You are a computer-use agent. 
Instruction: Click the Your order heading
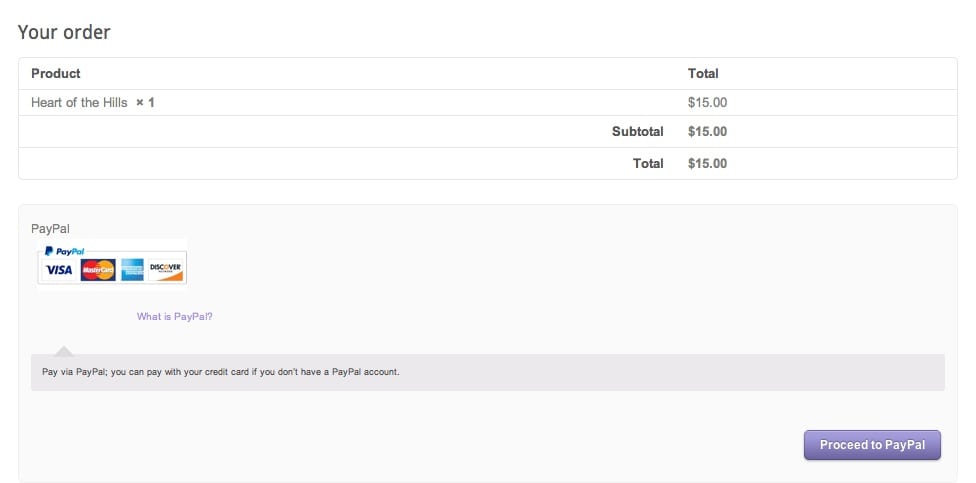(x=64, y=32)
